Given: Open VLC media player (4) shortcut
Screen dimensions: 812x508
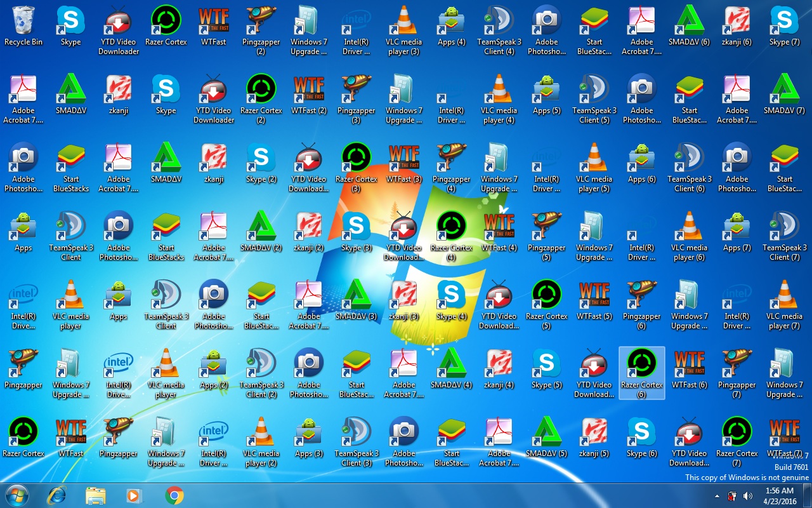Looking at the screenshot, I should click(x=499, y=99).
